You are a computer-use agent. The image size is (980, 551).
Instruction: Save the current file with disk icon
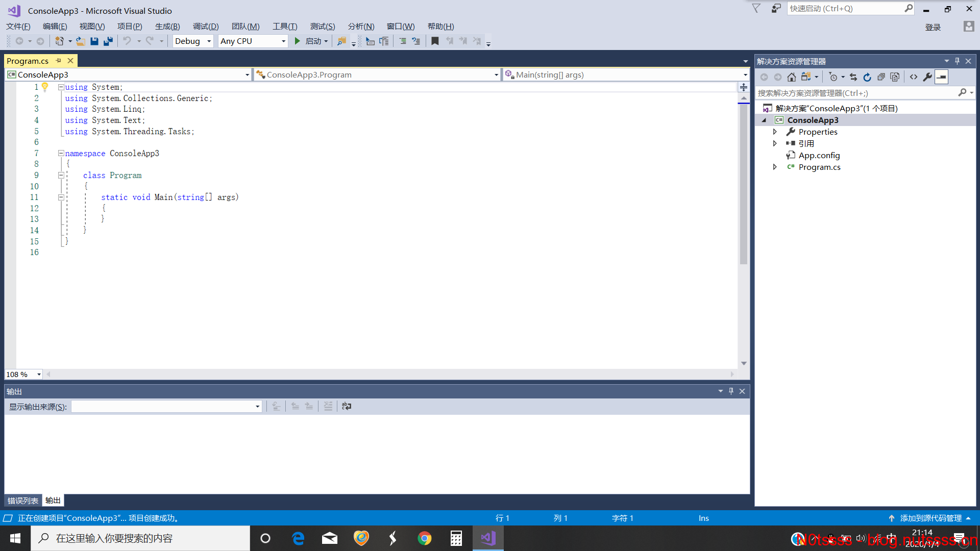pos(94,41)
